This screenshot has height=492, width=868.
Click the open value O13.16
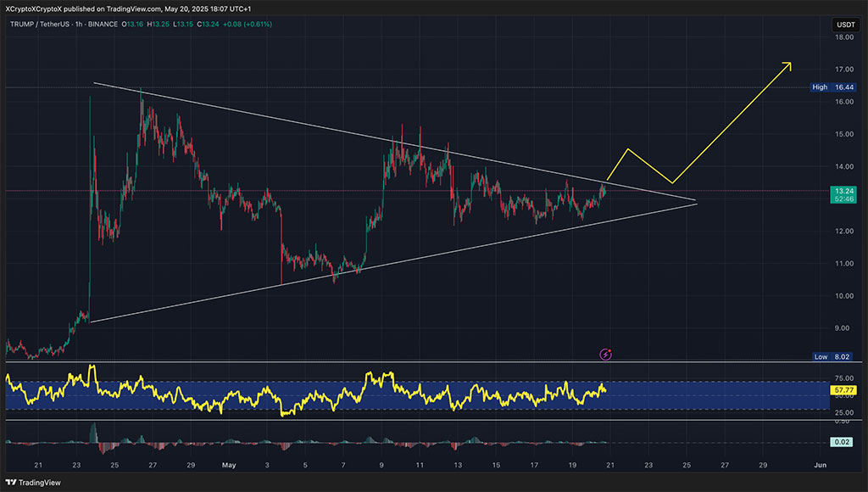click(132, 25)
